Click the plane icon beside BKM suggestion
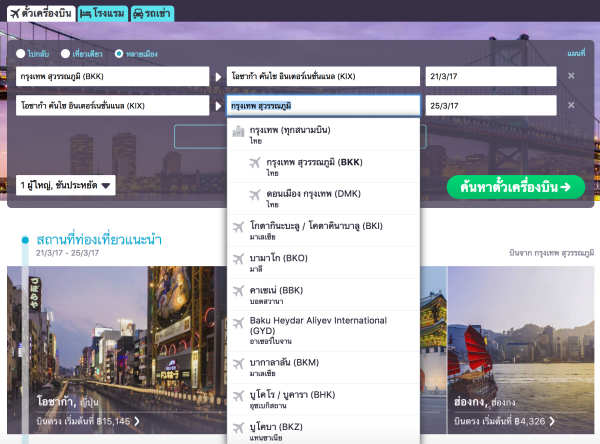The image size is (600, 444). pyautogui.click(x=238, y=364)
